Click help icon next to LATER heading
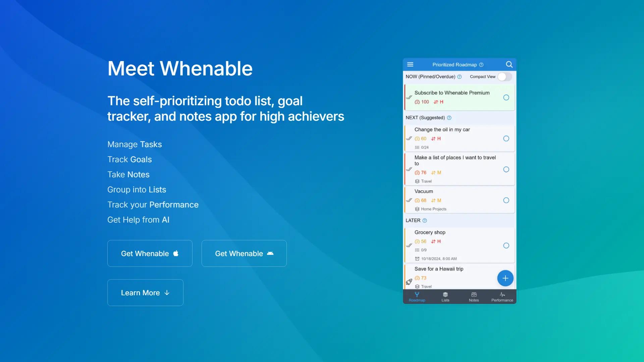The width and height of the screenshot is (644, 362). coord(425,221)
